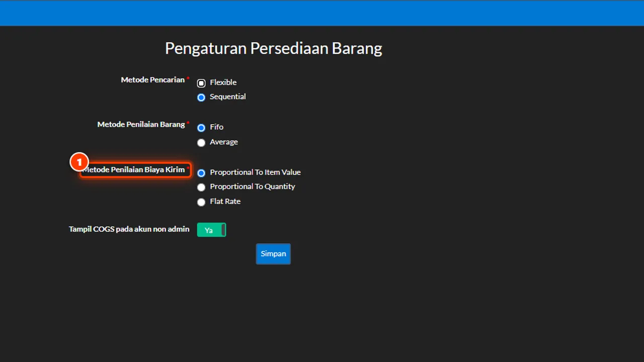The width and height of the screenshot is (644, 362).
Task: Click the Metode Penilaian Barang label
Action: tap(141, 124)
